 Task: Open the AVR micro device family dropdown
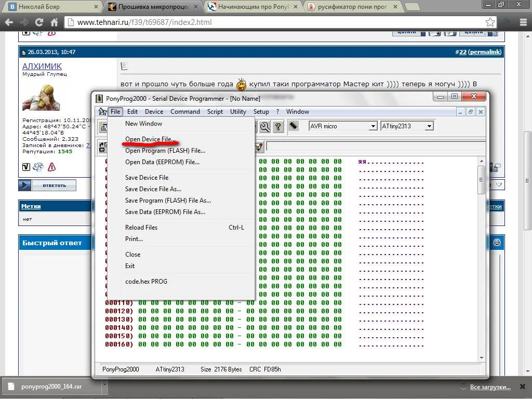coord(373,126)
